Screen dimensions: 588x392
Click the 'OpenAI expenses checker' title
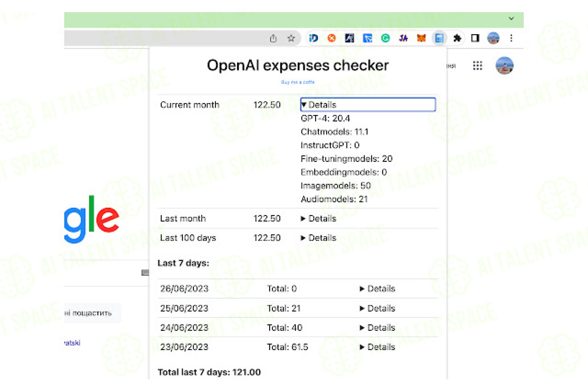[x=298, y=65]
